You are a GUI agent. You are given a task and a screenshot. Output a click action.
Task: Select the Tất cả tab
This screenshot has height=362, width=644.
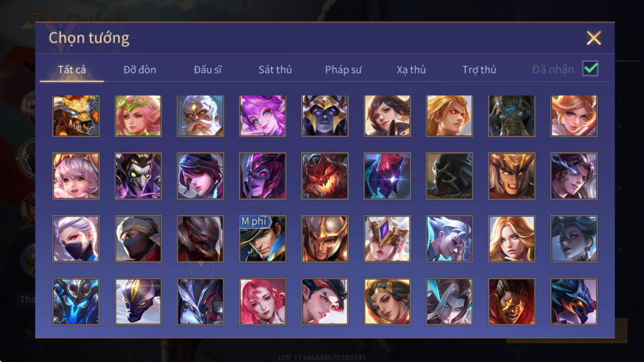(72, 70)
